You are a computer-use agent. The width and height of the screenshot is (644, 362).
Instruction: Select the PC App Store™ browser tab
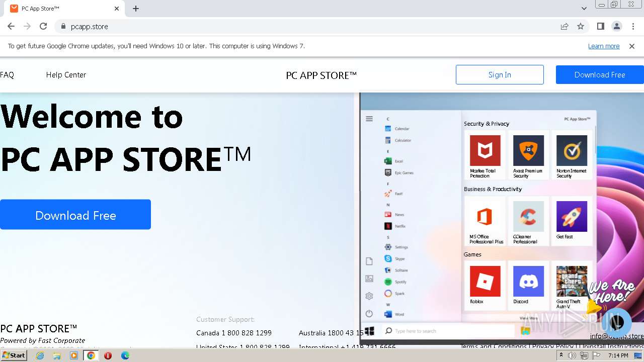point(65,9)
